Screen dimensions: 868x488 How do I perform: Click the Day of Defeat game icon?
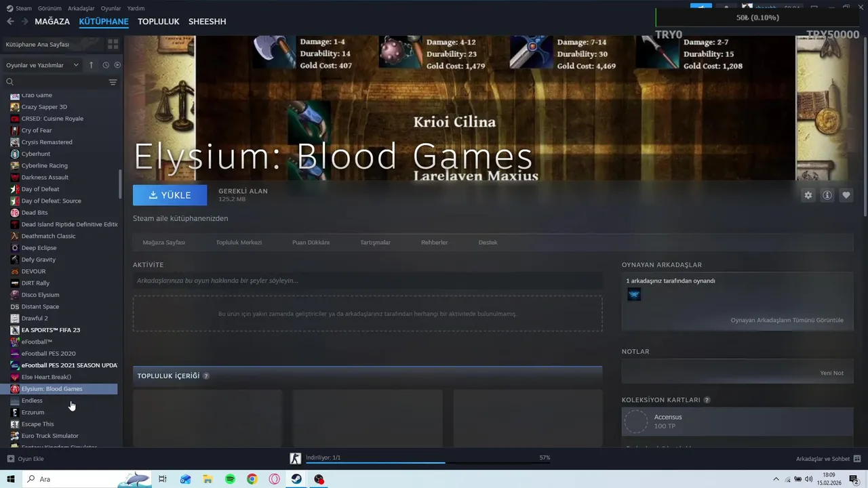(x=15, y=189)
